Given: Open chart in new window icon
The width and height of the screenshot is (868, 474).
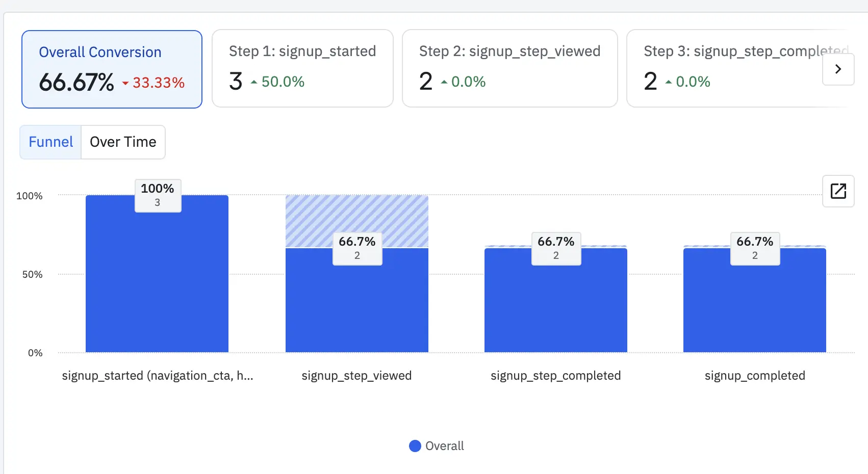Looking at the screenshot, I should point(838,191).
